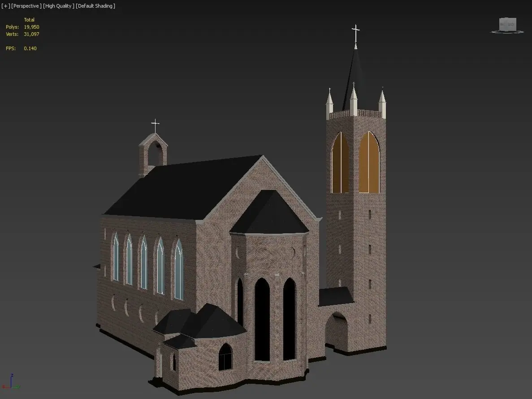This screenshot has width=532, height=399.
Task: Open the [+] viewport general menu
Action: click(6, 6)
